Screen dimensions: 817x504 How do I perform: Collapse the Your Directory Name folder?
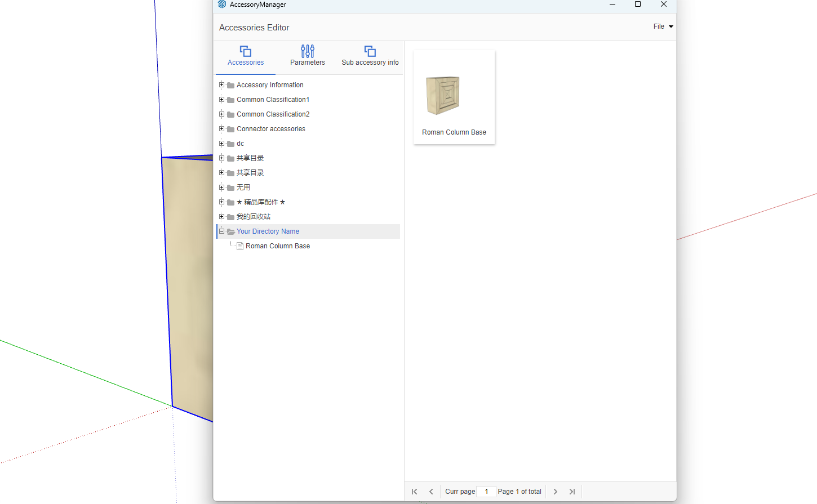click(222, 231)
